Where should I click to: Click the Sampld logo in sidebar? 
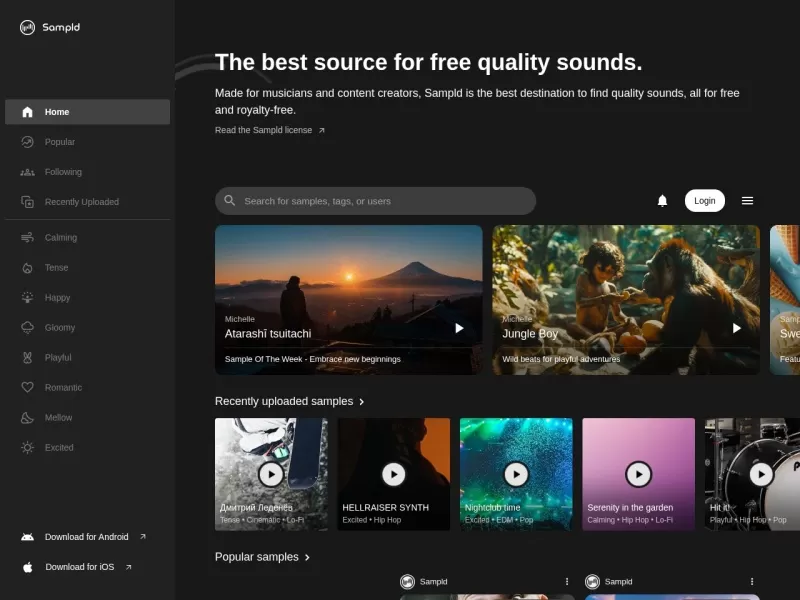pos(50,28)
